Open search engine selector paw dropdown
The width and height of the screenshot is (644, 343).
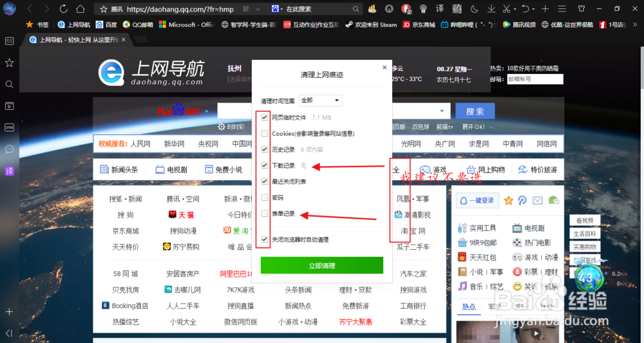click(x=278, y=8)
